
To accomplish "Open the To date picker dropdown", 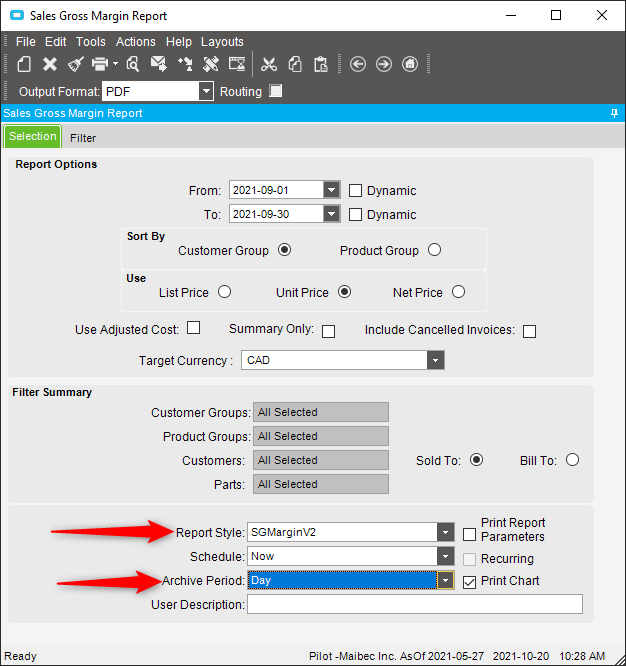I will coord(331,214).
